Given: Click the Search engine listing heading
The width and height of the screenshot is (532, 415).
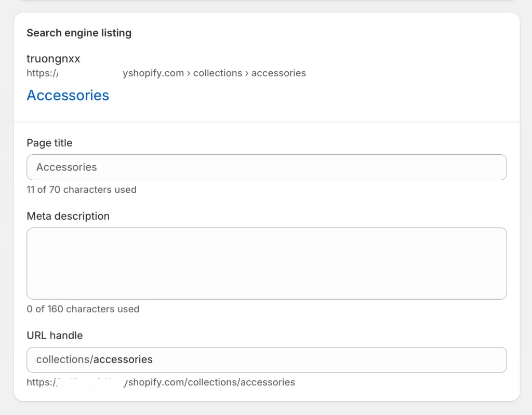Looking at the screenshot, I should pyautogui.click(x=79, y=33).
